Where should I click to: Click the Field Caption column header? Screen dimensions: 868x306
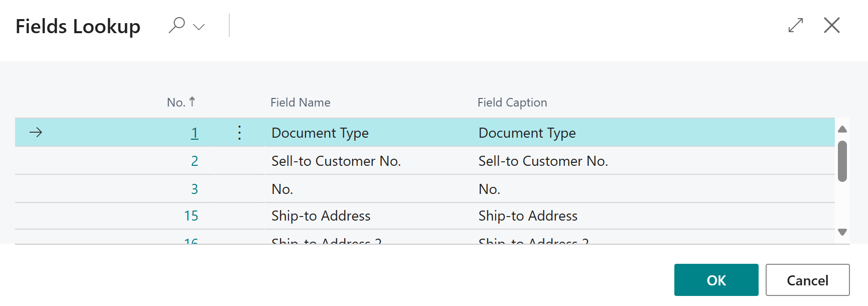tap(512, 103)
